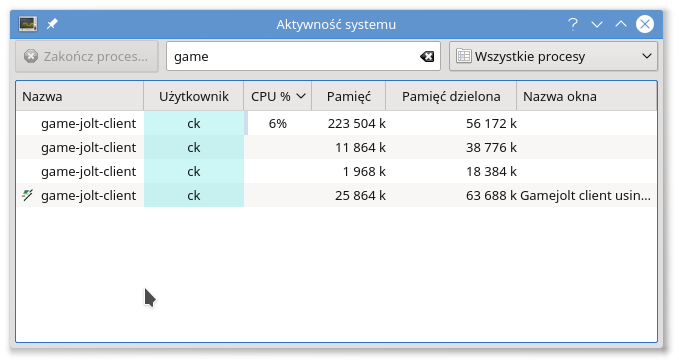Toggle the pin window icon
679x364 pixels.
point(52,24)
